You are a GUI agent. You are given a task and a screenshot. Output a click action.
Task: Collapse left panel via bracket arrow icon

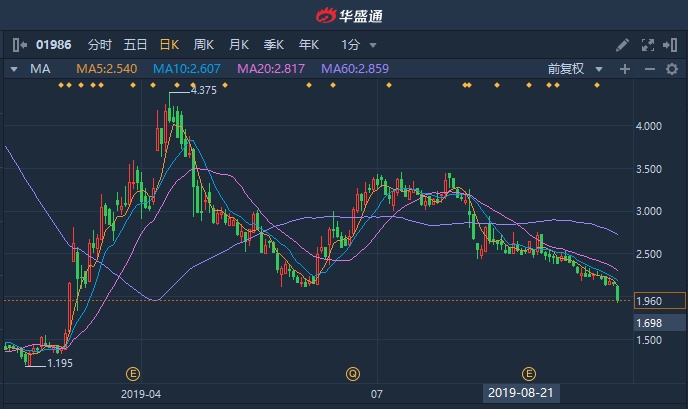(x=19, y=45)
